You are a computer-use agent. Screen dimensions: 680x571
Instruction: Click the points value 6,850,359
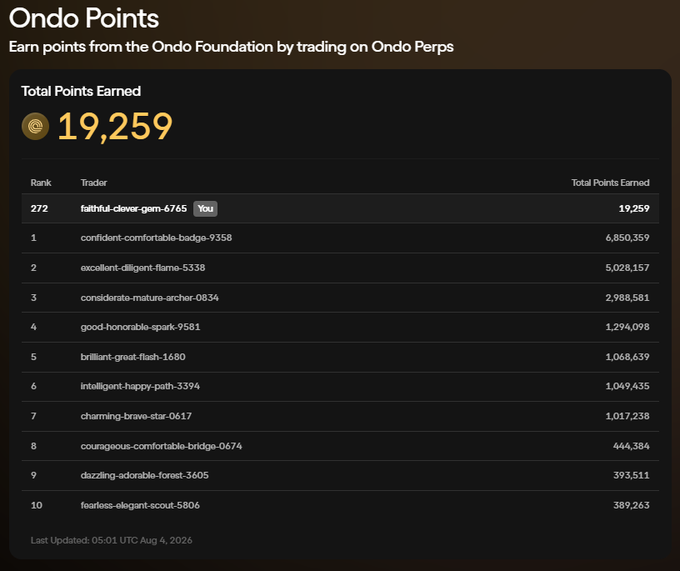tap(628, 238)
